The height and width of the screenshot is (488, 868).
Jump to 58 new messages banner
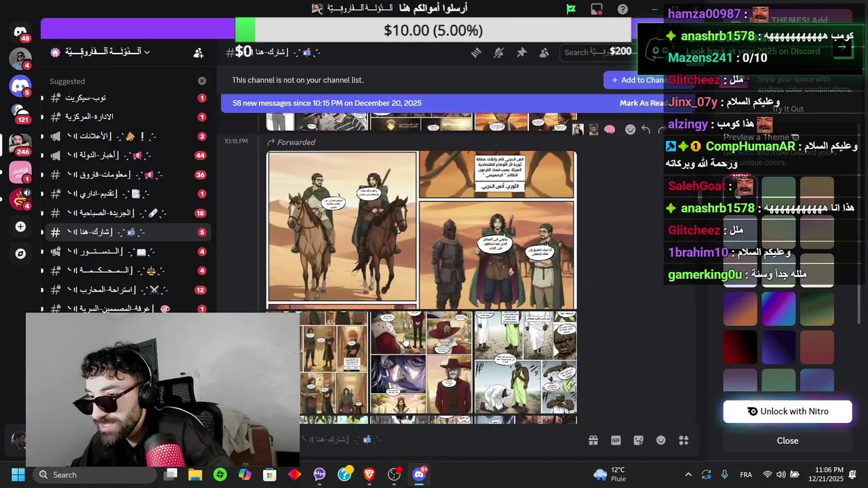tap(327, 103)
